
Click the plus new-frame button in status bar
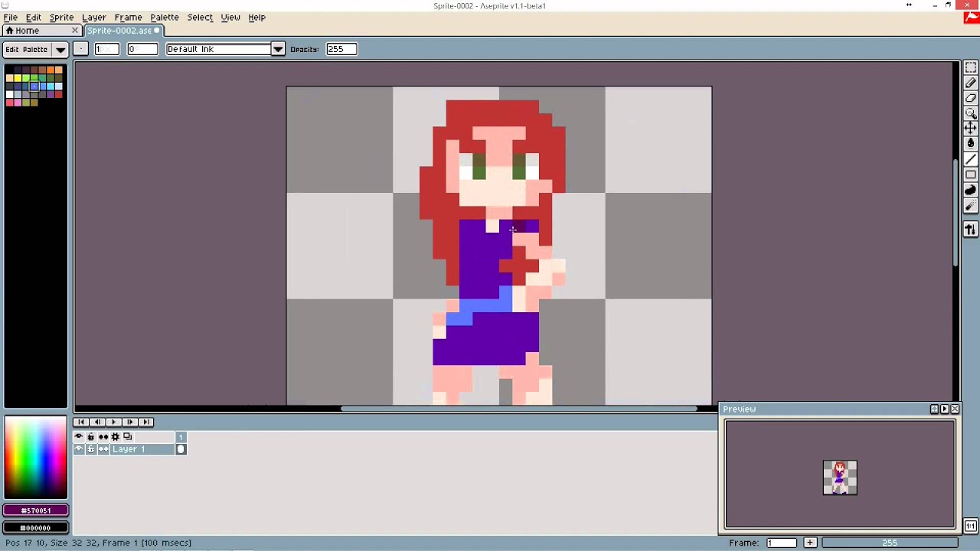pyautogui.click(x=810, y=543)
